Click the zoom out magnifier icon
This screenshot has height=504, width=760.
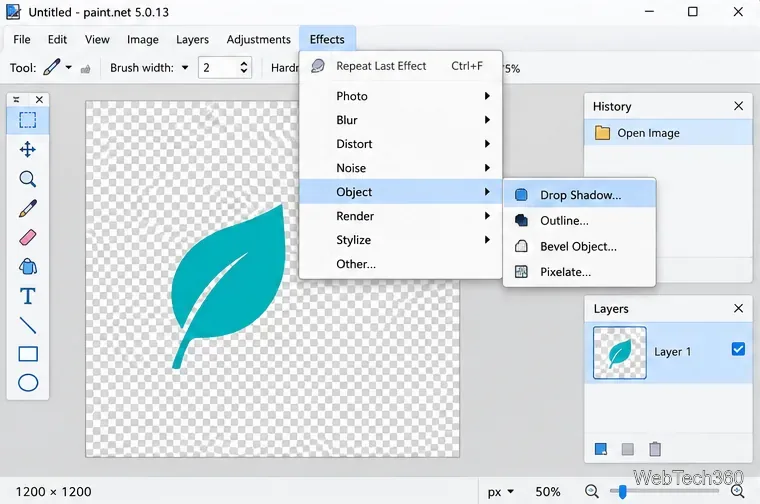pyautogui.click(x=591, y=491)
